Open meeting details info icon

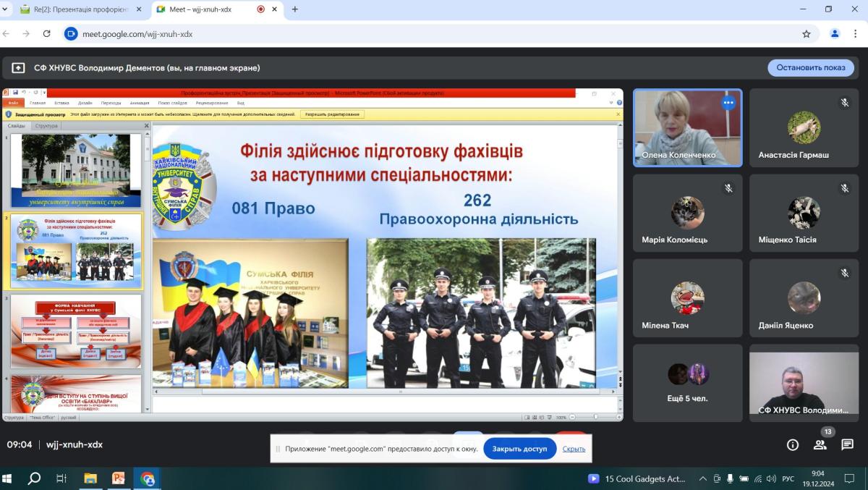[x=792, y=445]
